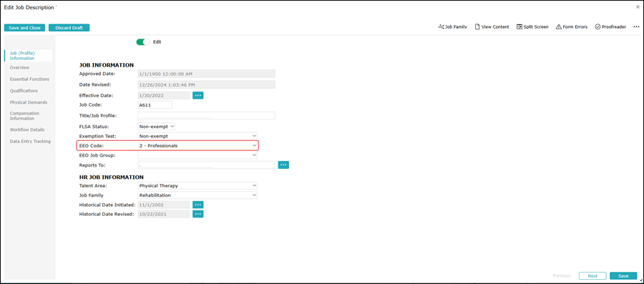The width and height of the screenshot is (644, 284).
Task: Open Workflow Details section
Action: pos(27,129)
